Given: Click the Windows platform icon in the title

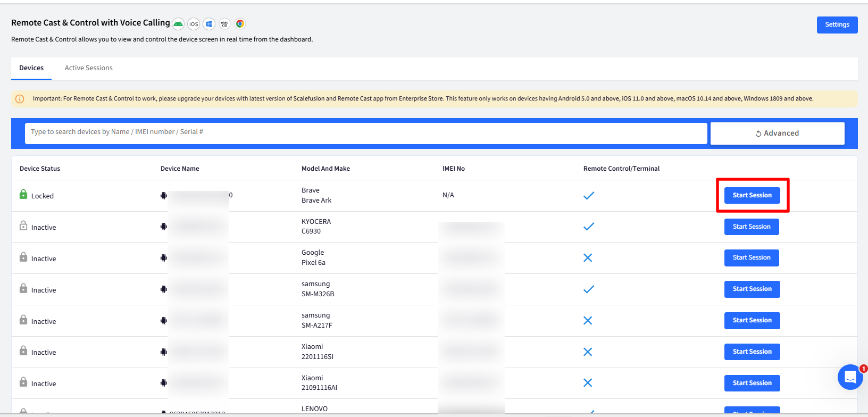Looking at the screenshot, I should point(209,23).
